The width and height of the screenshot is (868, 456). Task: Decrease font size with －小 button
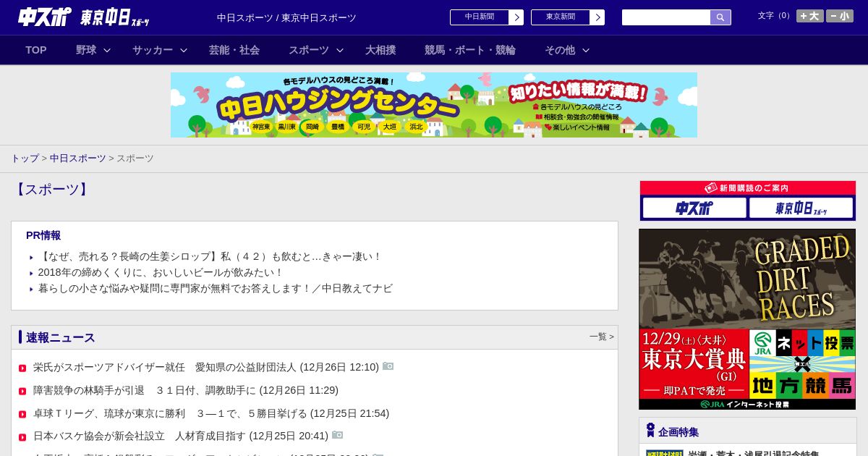[x=840, y=16]
